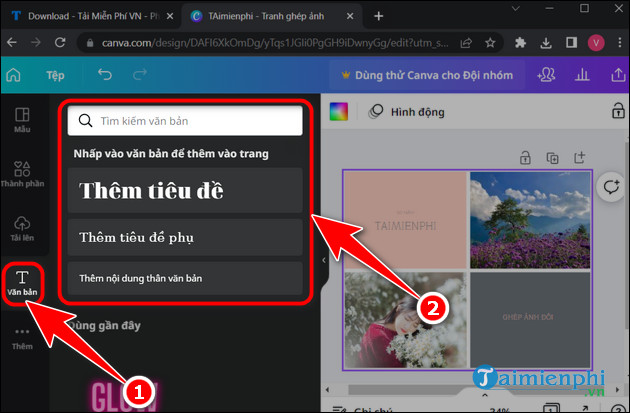Open the insights bar chart icon
Screen dimensions: 630x413
(x=582, y=75)
